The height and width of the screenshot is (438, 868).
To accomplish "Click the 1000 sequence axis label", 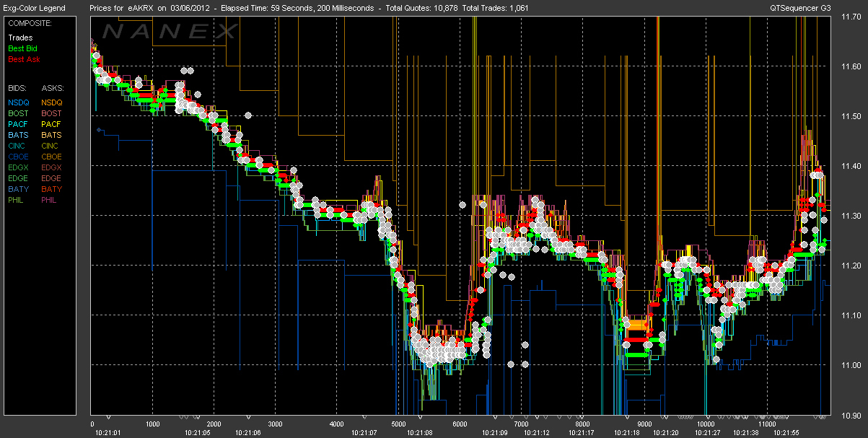I will tap(153, 424).
